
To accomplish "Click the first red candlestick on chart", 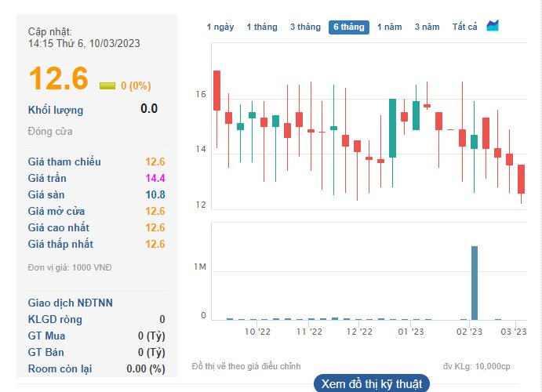I will tap(216, 90).
